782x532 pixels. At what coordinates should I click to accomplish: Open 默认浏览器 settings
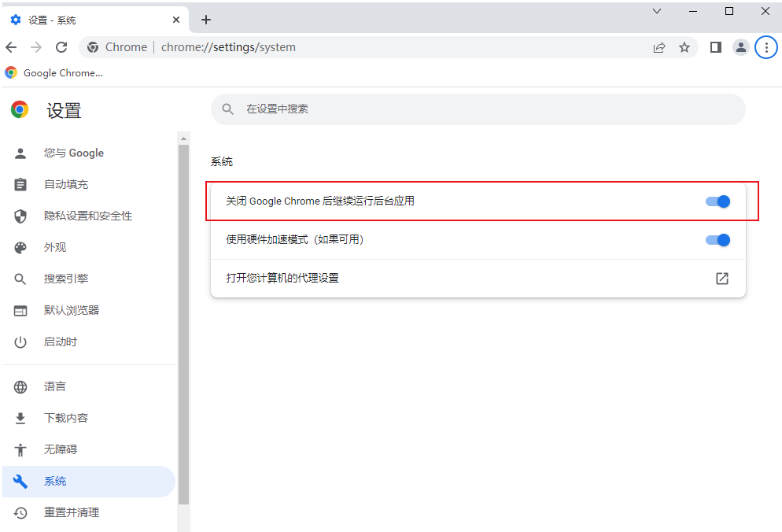pos(89,310)
